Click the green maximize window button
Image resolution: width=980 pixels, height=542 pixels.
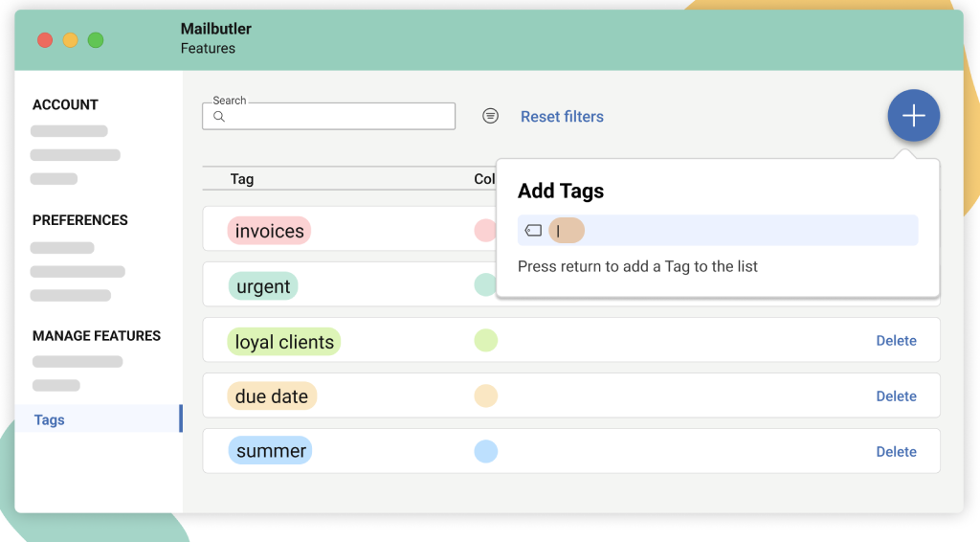(96, 40)
